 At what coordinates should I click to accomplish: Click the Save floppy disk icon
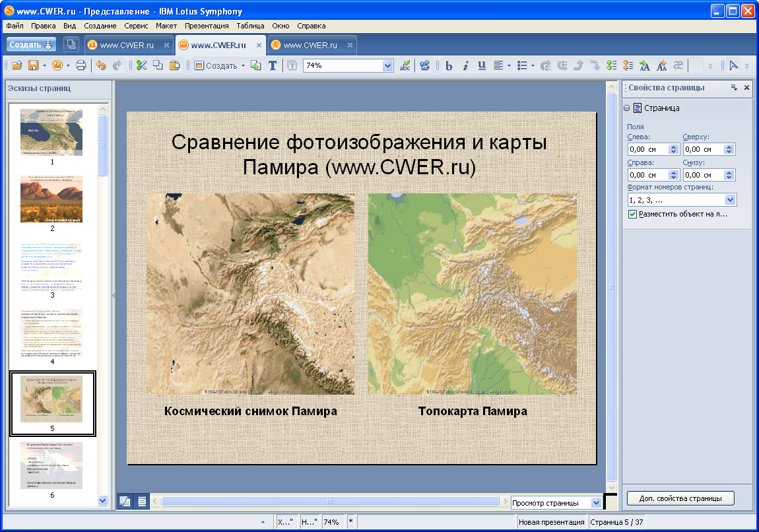coord(32,65)
